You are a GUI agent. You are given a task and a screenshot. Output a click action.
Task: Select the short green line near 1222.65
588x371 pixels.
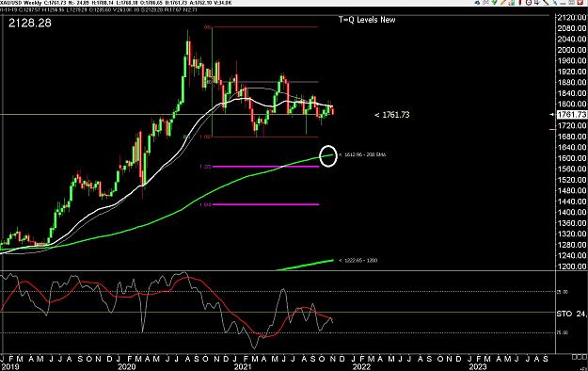[x=305, y=265]
